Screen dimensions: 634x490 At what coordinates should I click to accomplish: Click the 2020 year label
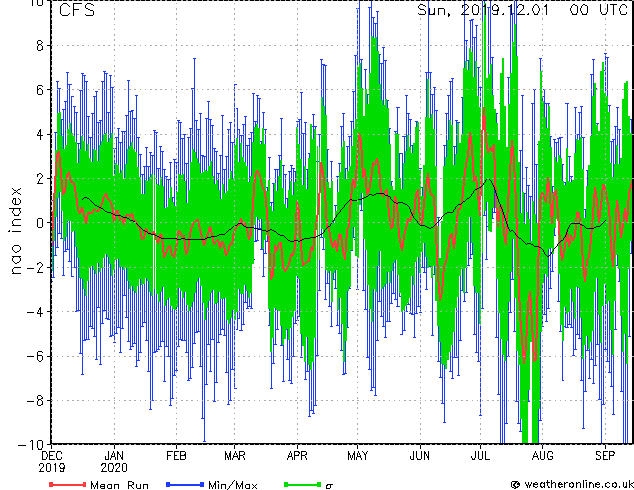(x=114, y=468)
